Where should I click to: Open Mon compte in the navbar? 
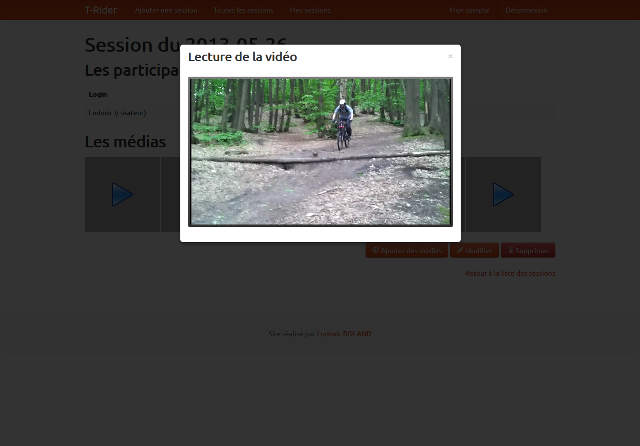469,10
